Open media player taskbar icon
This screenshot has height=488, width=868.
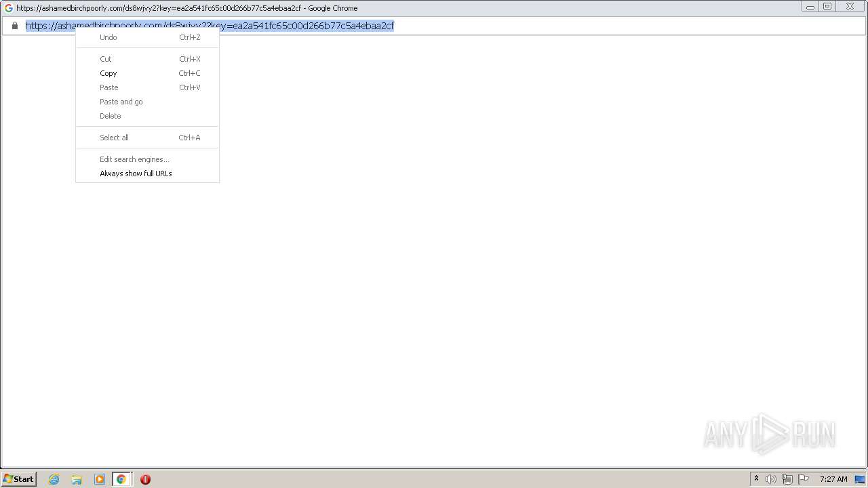pos(100,479)
